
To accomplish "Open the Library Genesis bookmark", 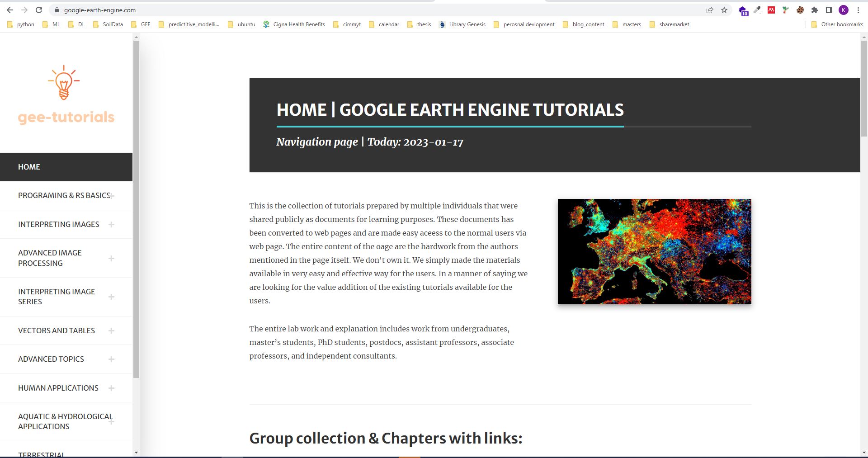I will click(x=462, y=24).
